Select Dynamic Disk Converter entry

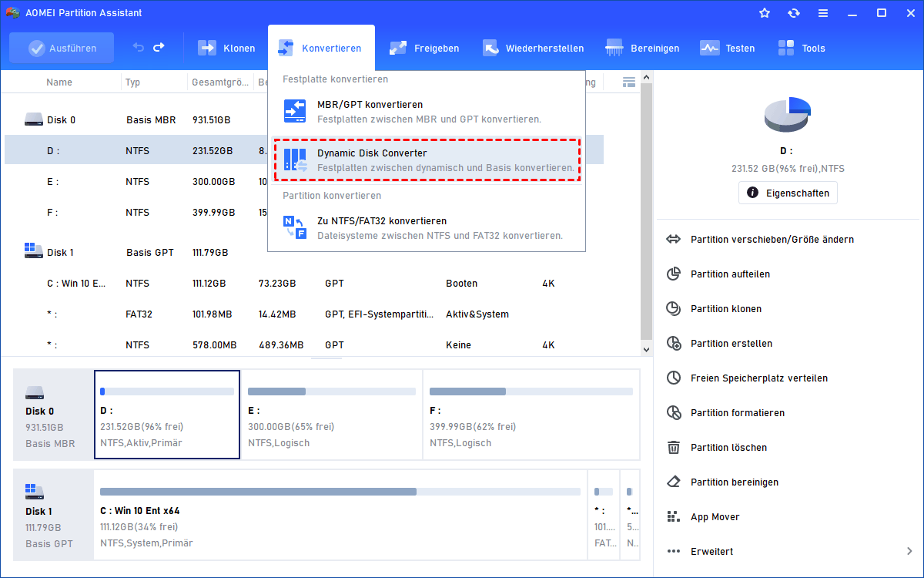click(x=427, y=160)
